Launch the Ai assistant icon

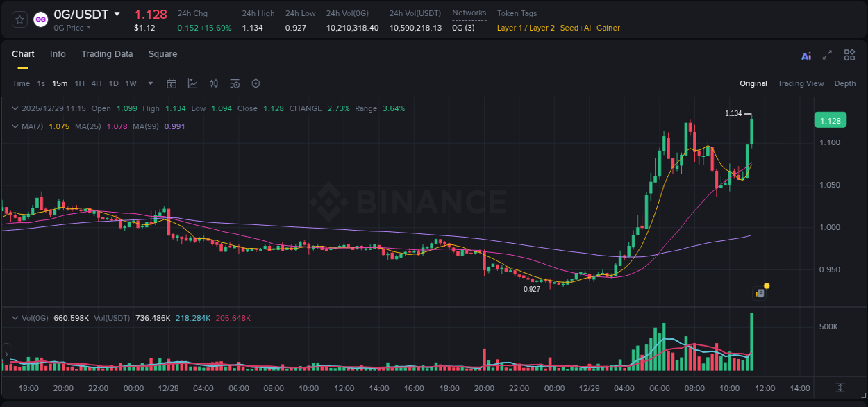coord(806,55)
